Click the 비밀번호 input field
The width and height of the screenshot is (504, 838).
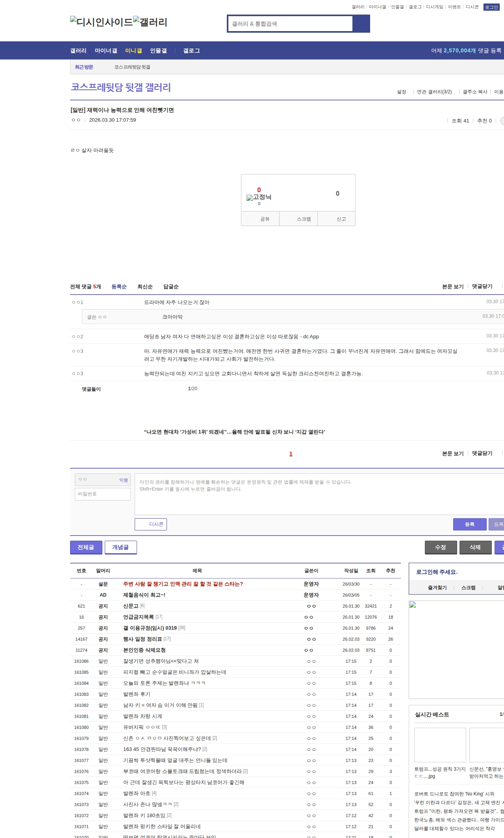tap(103, 494)
